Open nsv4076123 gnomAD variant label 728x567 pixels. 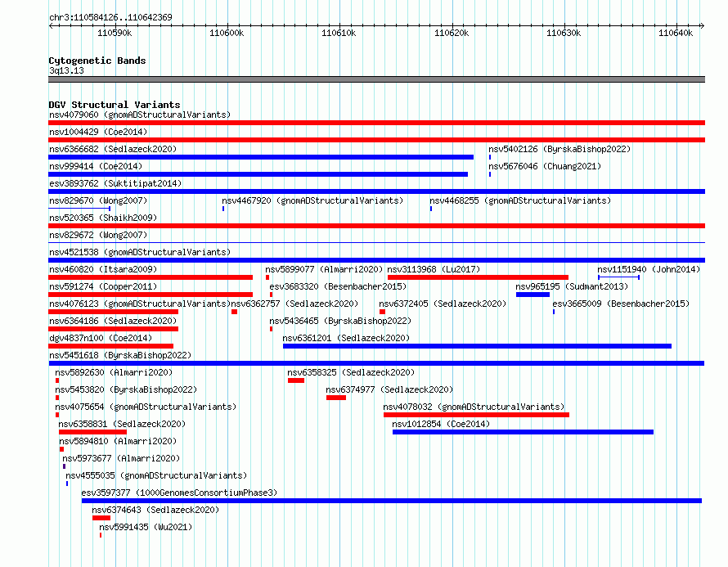(140, 304)
